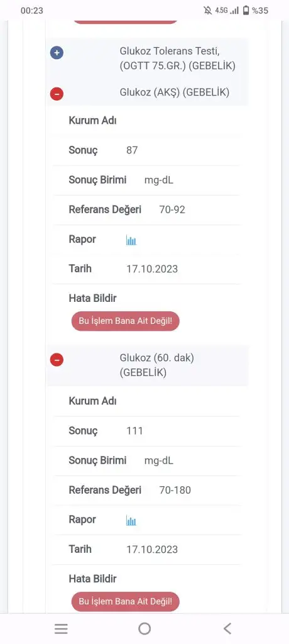Collapse Glukoz (AKŞ) section with minus icon
The image size is (289, 644).
[x=57, y=94]
